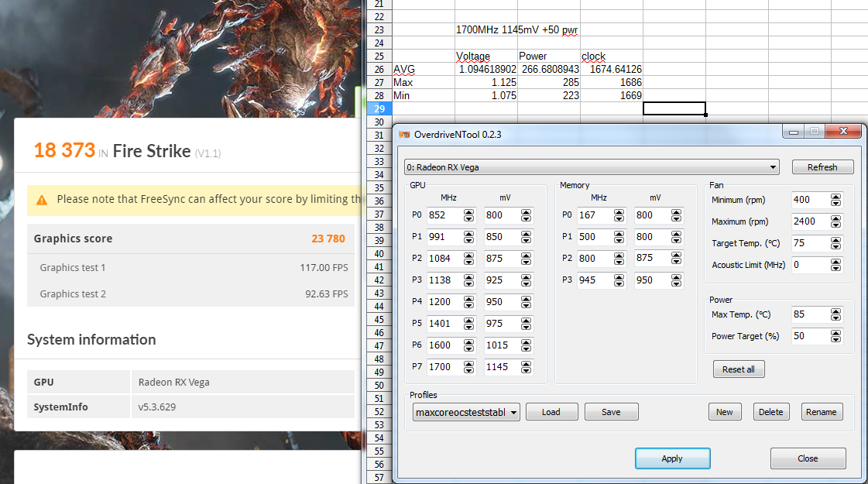Click Power Target field showing 50
The image size is (868, 484).
811,335
